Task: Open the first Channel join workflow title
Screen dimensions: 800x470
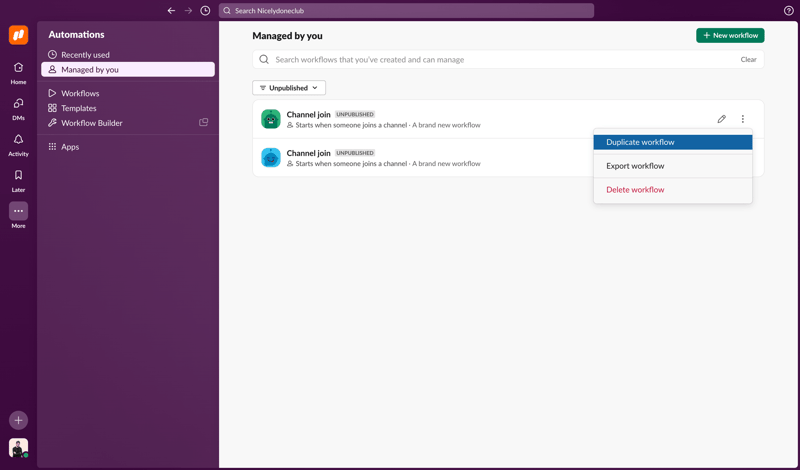Action: pyautogui.click(x=309, y=114)
